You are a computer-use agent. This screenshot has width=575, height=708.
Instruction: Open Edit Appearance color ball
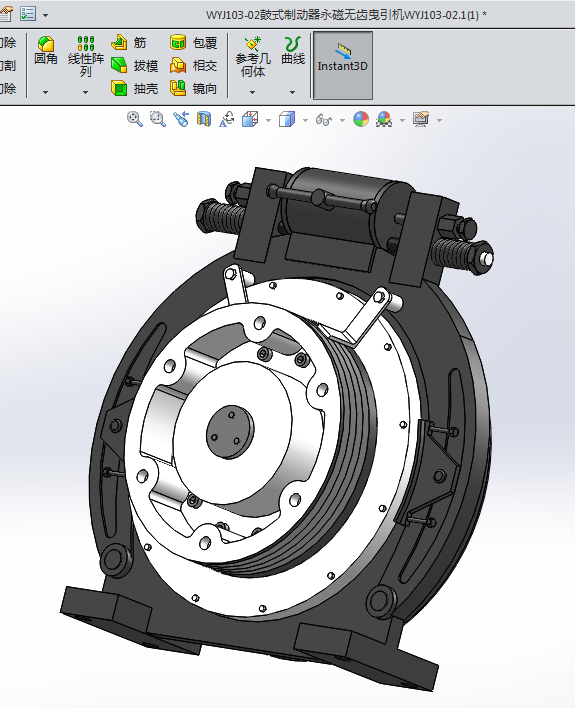(x=361, y=119)
